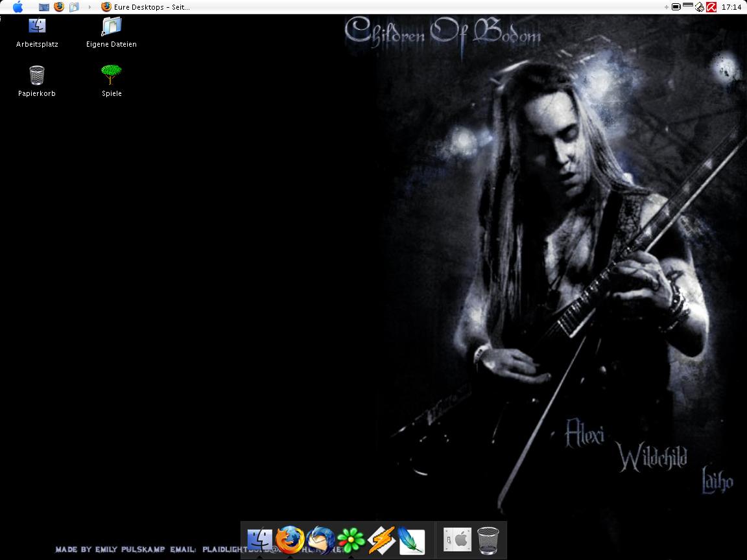This screenshot has height=560, width=747.
Task: Open the Eigene Dateien folder icon
Action: pyautogui.click(x=112, y=33)
